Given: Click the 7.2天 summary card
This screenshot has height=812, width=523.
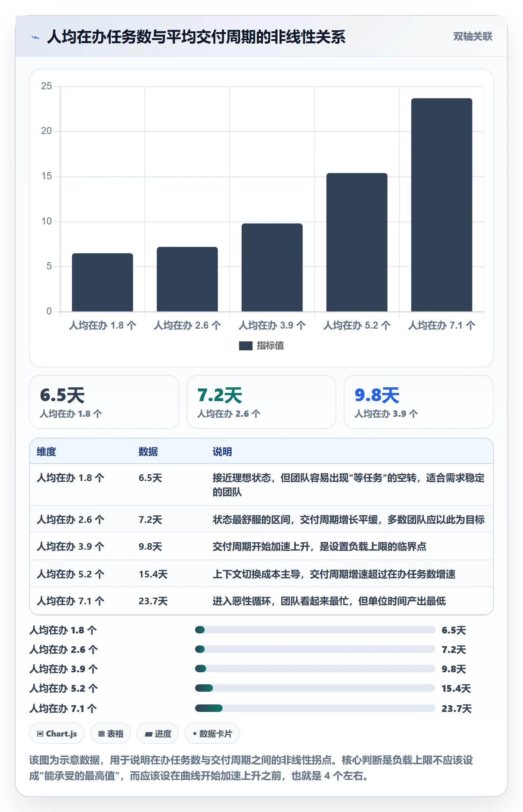Looking at the screenshot, I should pyautogui.click(x=261, y=402).
